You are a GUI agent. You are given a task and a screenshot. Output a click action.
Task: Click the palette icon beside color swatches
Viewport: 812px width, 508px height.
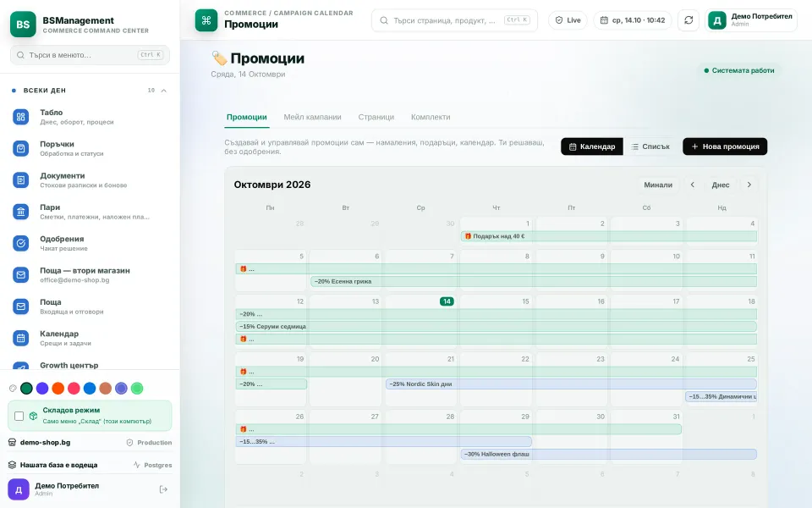click(13, 389)
